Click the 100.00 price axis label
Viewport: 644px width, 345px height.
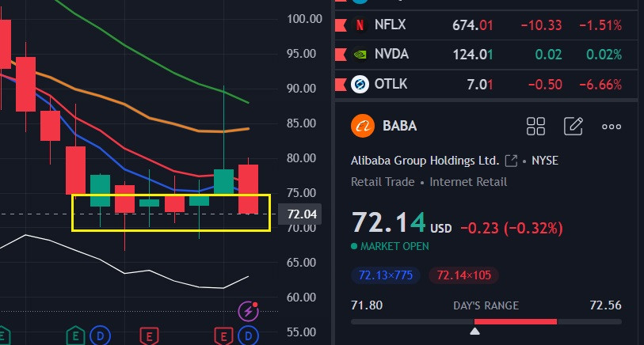[304, 19]
